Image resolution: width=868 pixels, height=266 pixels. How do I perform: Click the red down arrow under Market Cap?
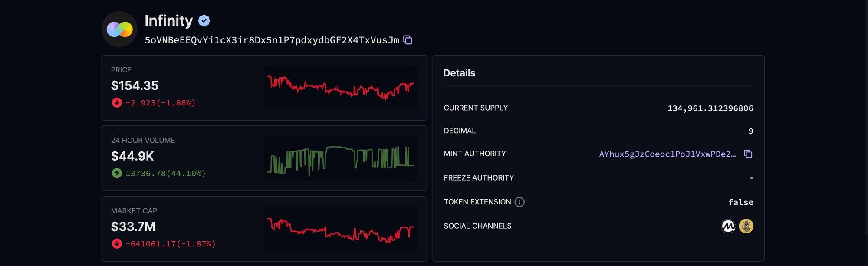tap(117, 244)
